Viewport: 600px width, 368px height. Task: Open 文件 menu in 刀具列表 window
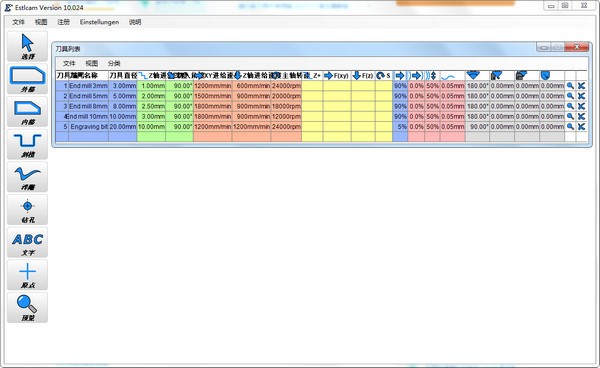pyautogui.click(x=69, y=64)
